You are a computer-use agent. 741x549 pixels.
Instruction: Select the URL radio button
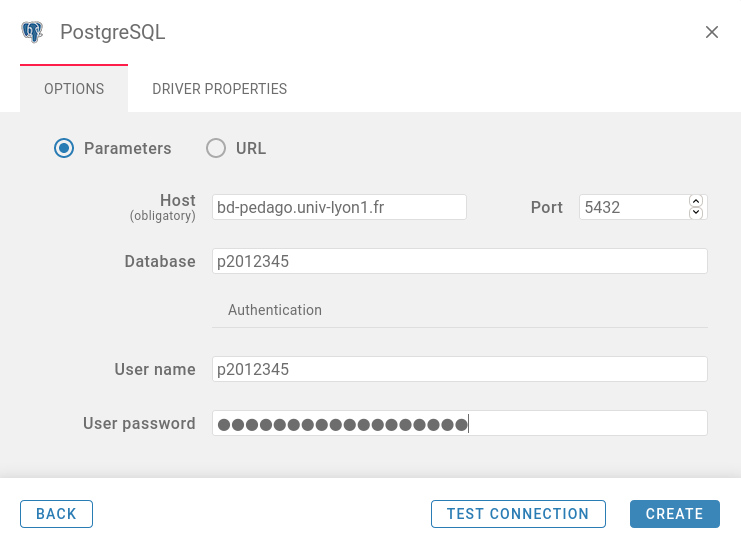tap(216, 148)
